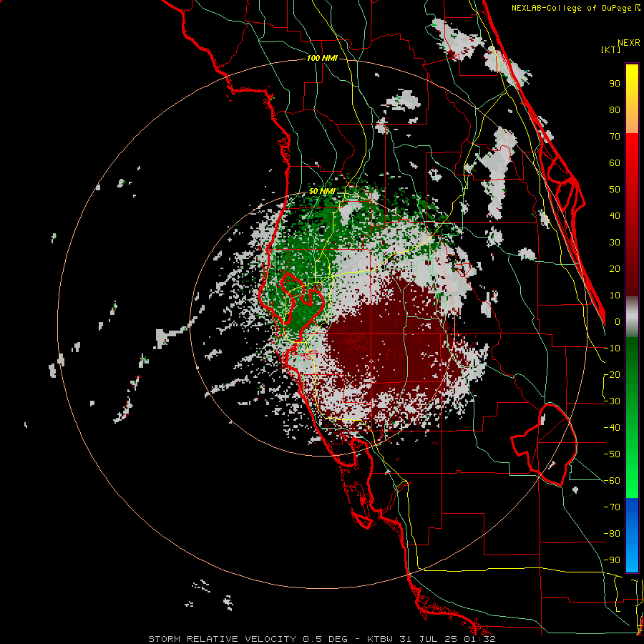Click the positive 70 scale label

(615, 137)
